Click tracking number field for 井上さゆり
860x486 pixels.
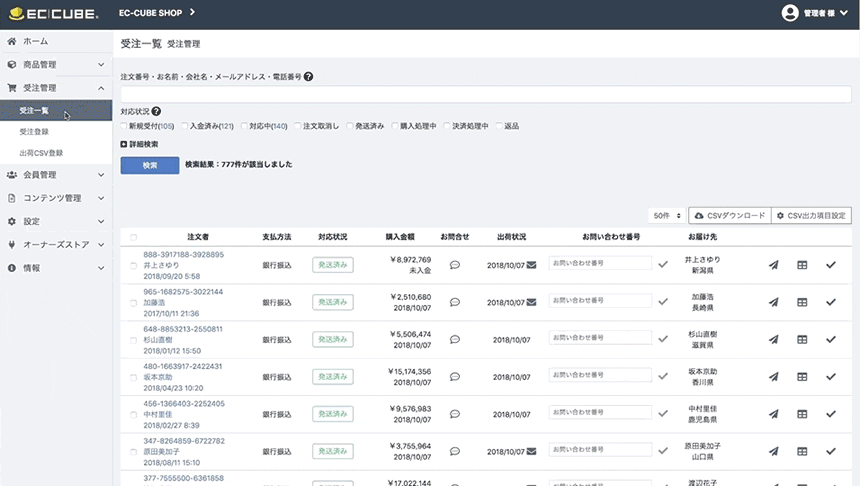[x=600, y=263]
